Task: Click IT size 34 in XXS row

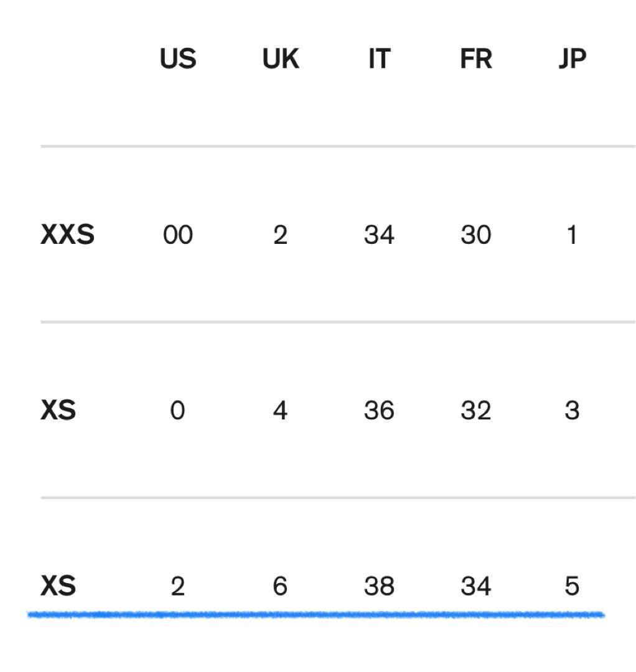Action: pyautogui.click(x=379, y=235)
